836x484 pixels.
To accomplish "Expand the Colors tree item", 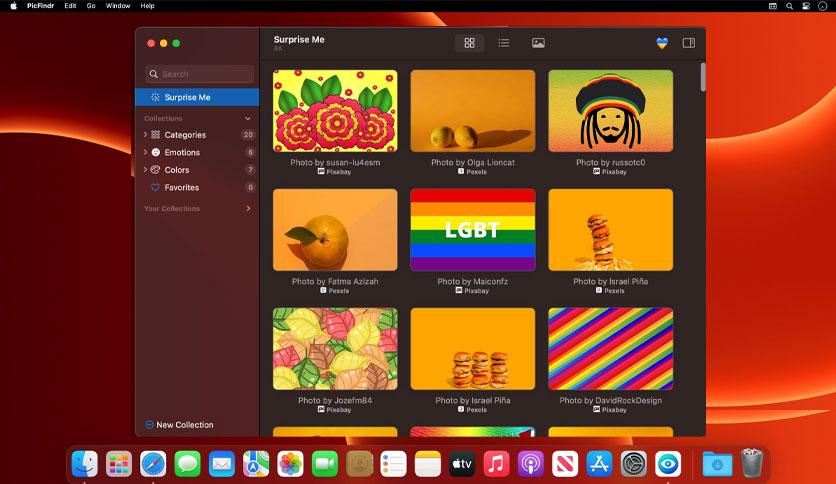I will pyautogui.click(x=145, y=170).
